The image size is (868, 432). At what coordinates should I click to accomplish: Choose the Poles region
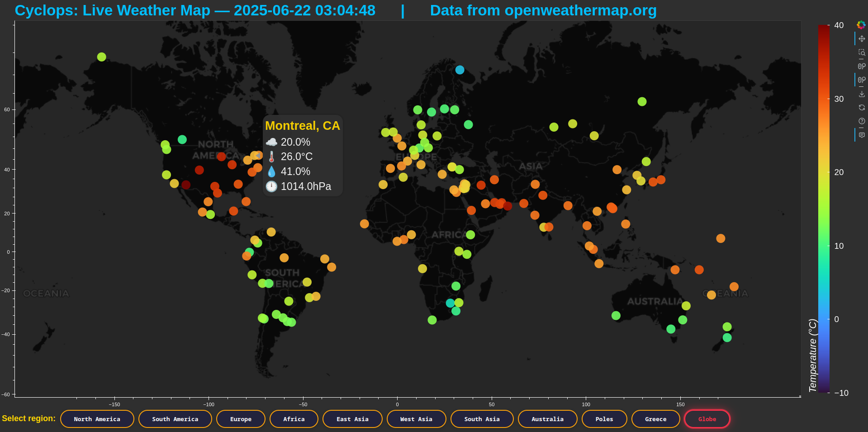coord(604,419)
